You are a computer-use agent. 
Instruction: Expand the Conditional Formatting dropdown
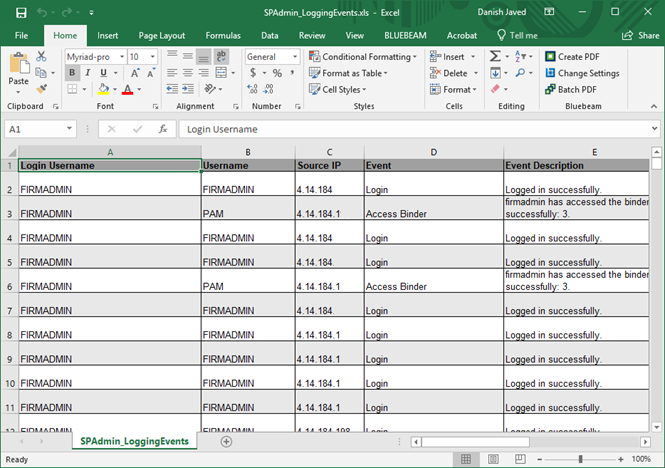click(x=413, y=57)
